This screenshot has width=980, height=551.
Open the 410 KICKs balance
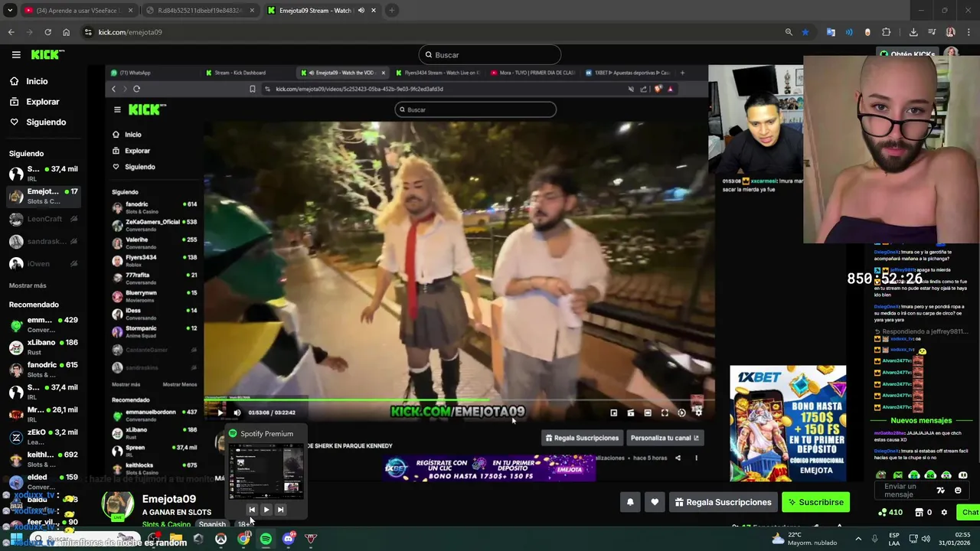[x=890, y=513]
